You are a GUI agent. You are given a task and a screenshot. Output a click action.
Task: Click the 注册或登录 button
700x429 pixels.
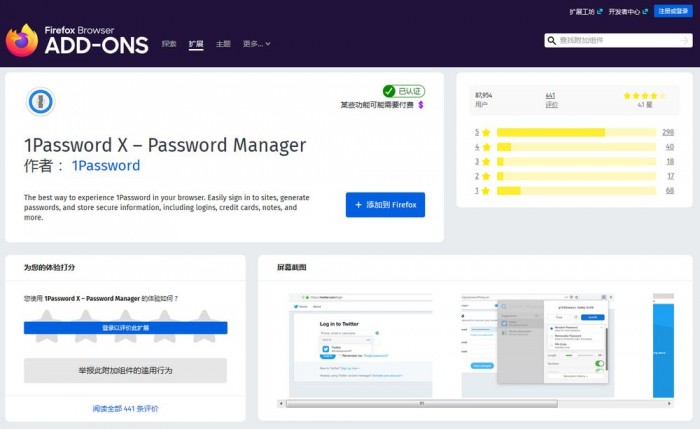[673, 11]
